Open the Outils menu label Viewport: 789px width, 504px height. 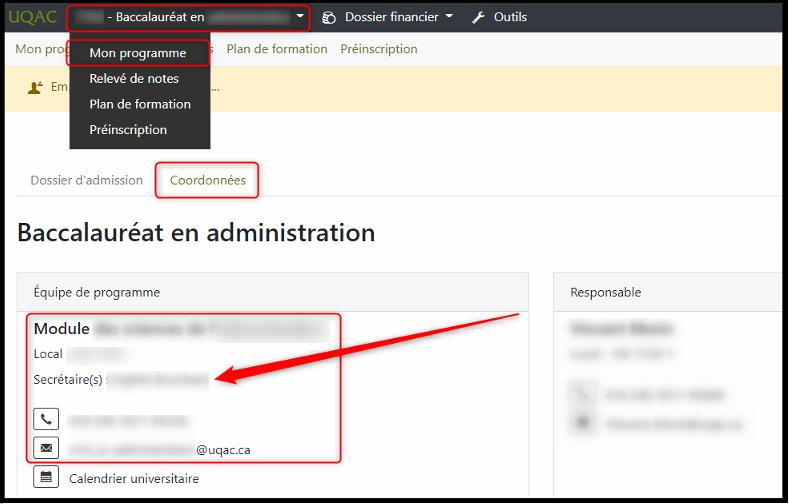[510, 17]
